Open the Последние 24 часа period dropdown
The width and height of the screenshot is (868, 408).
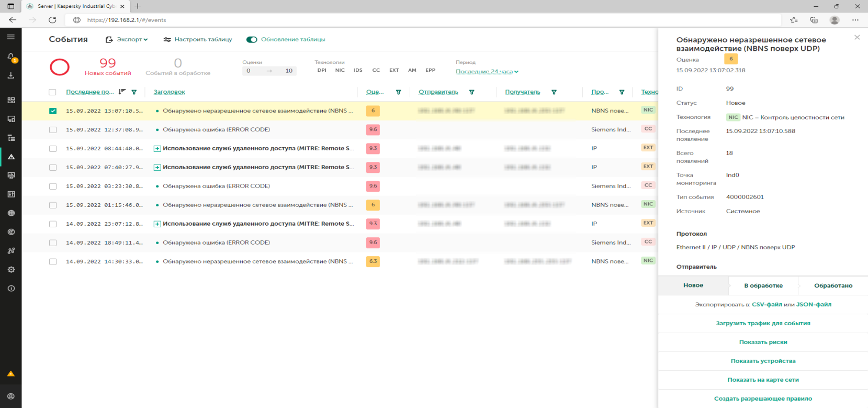point(487,72)
